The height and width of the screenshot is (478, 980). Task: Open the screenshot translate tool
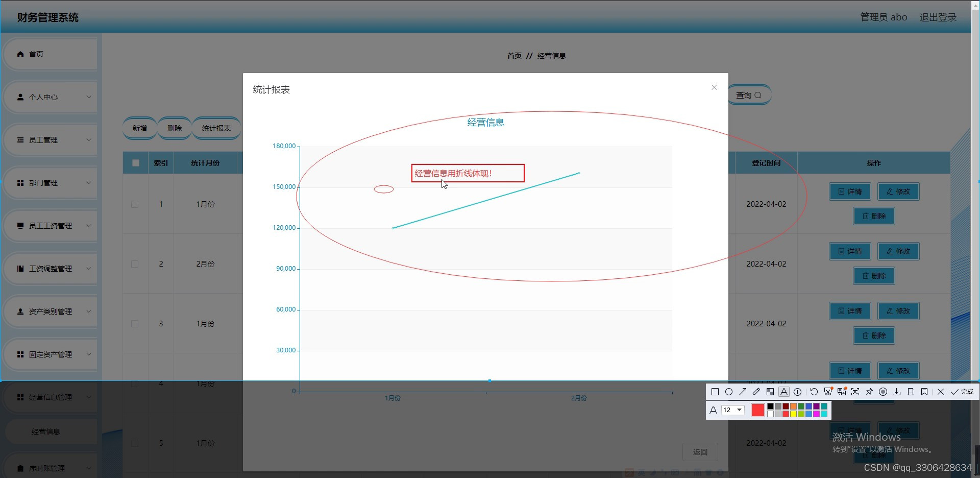(842, 392)
